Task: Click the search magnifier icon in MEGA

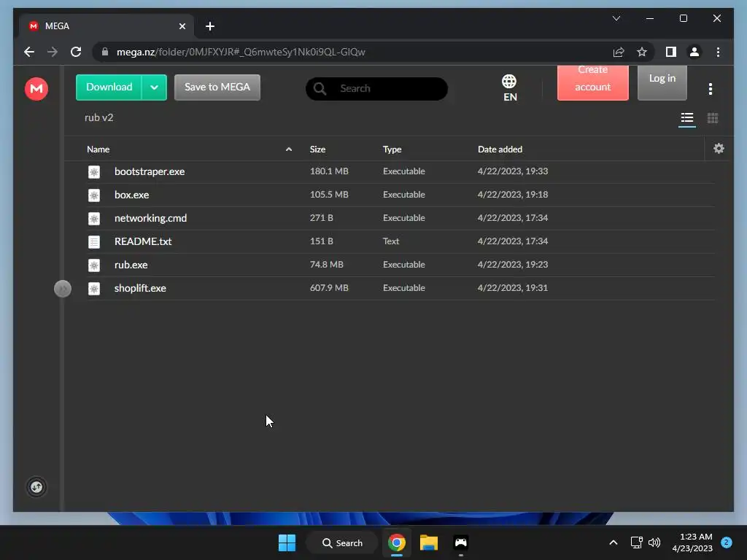Action: pyautogui.click(x=320, y=88)
